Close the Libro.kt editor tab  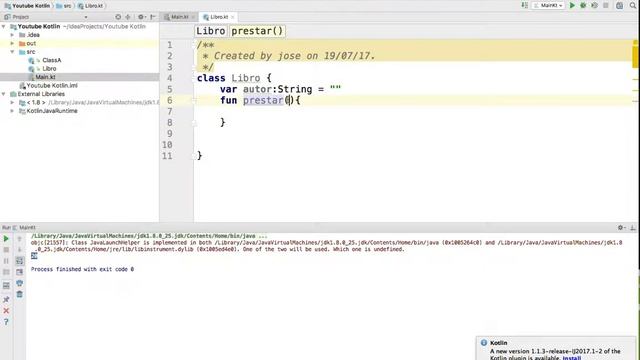tap(233, 17)
